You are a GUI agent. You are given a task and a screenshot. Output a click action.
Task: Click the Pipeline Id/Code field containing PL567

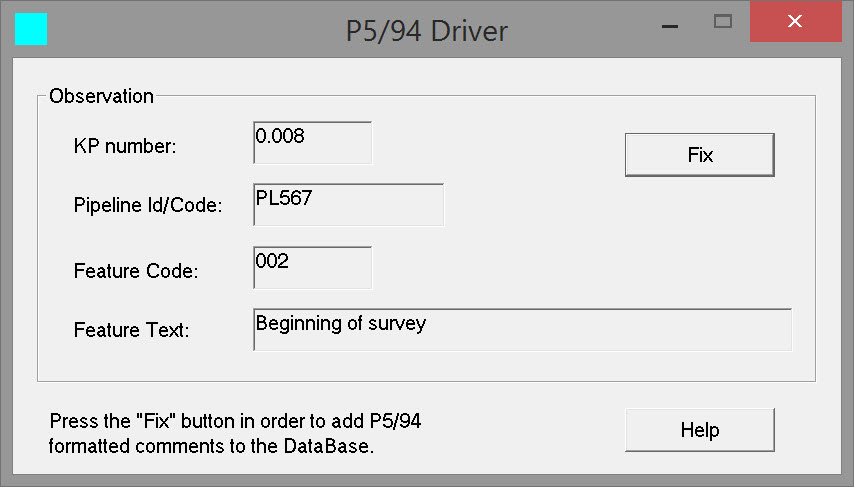tap(348, 205)
